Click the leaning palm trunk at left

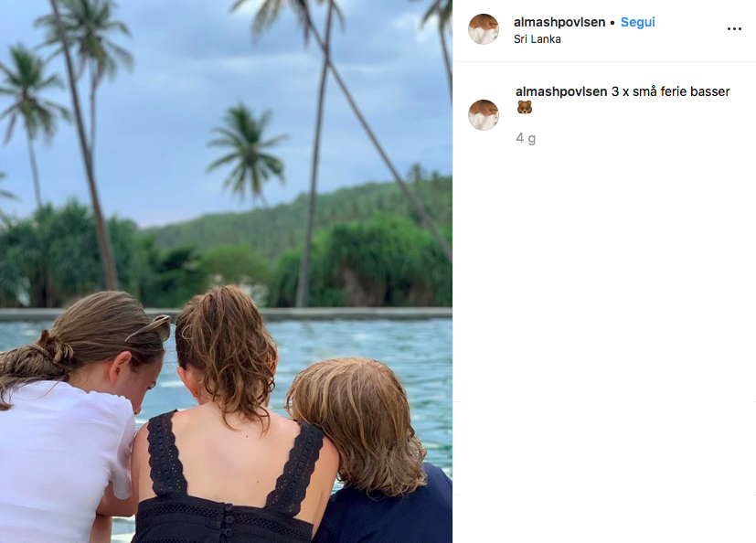pos(87,154)
